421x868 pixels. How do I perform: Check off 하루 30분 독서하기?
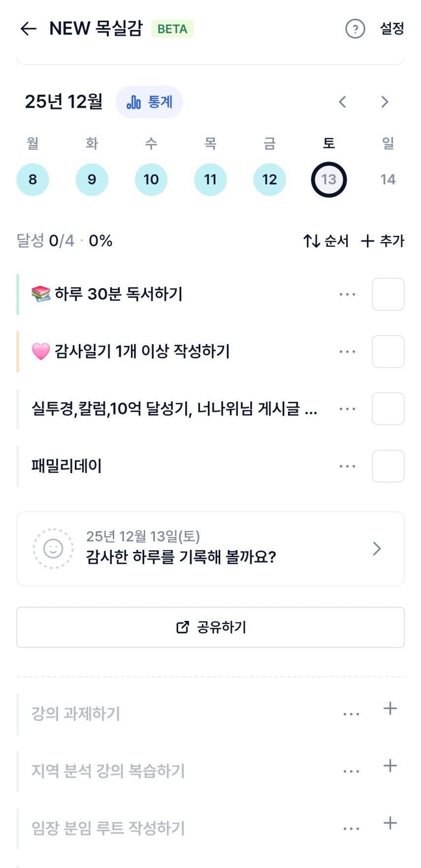(x=388, y=294)
